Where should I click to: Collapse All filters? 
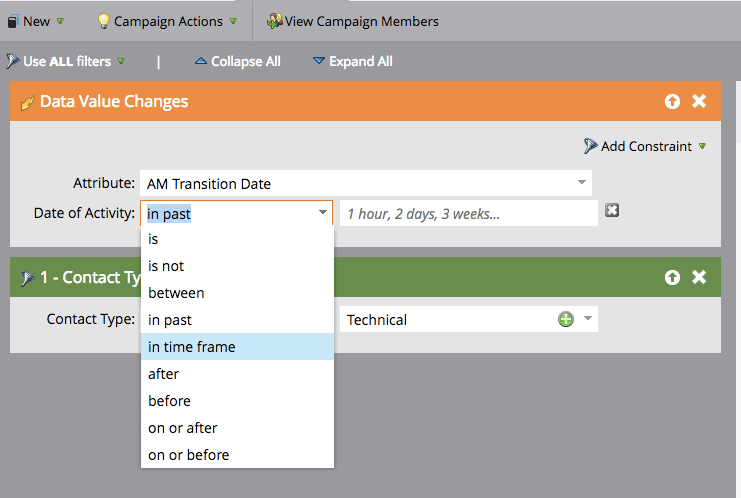click(238, 61)
